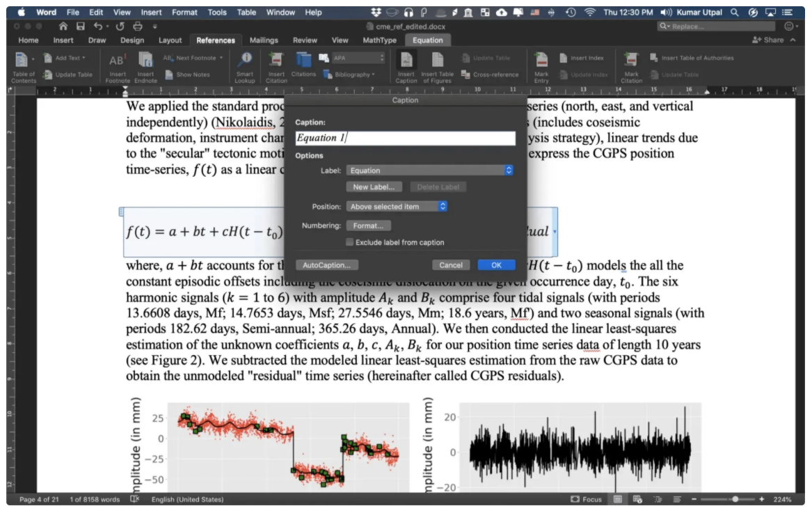Image resolution: width=812 pixels, height=513 pixels.
Task: Click the Home icon in title bar
Action: [x=63, y=26]
